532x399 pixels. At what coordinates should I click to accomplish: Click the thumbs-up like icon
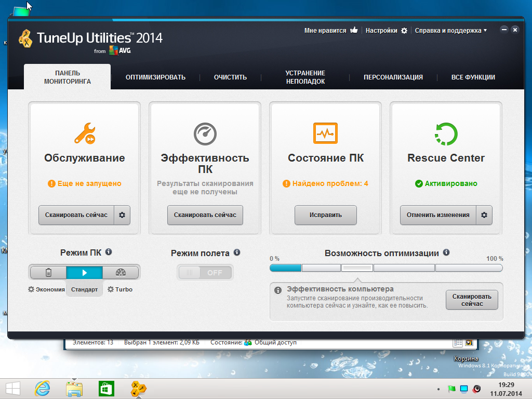pos(354,30)
